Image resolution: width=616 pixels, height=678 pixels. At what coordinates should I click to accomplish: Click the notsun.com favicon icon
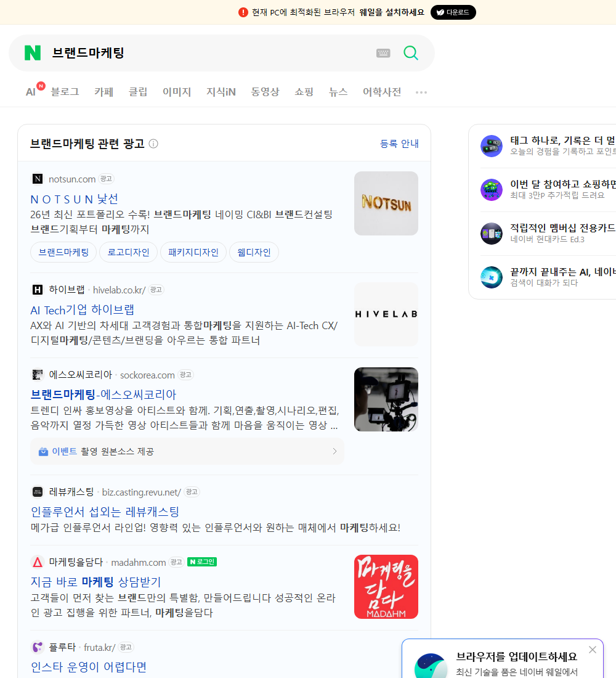tap(38, 179)
